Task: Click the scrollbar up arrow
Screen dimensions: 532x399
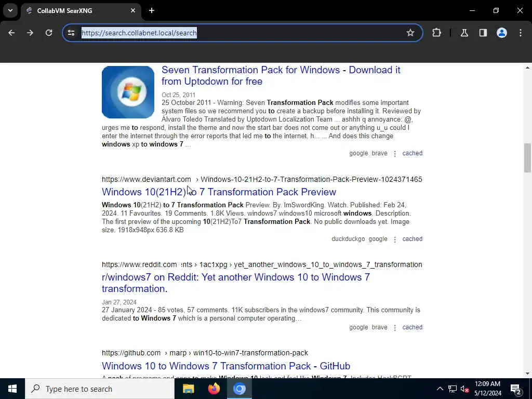Action: 527,68
